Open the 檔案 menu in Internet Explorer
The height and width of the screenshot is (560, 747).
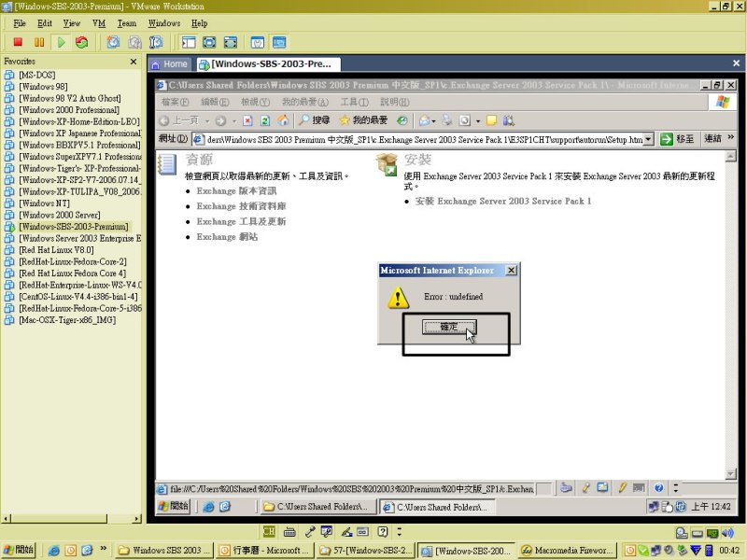tap(175, 102)
